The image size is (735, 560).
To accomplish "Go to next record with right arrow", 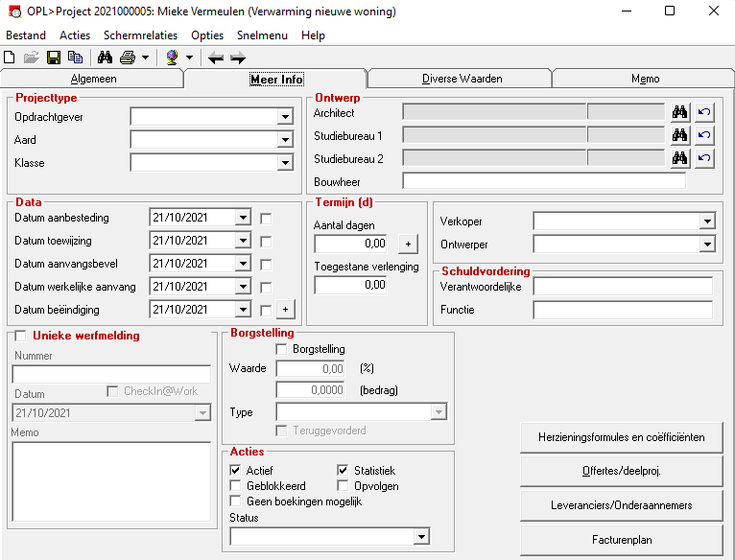I will coord(238,58).
